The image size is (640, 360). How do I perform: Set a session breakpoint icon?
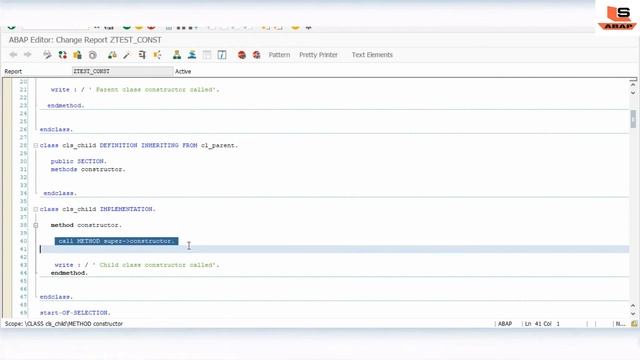tap(242, 55)
